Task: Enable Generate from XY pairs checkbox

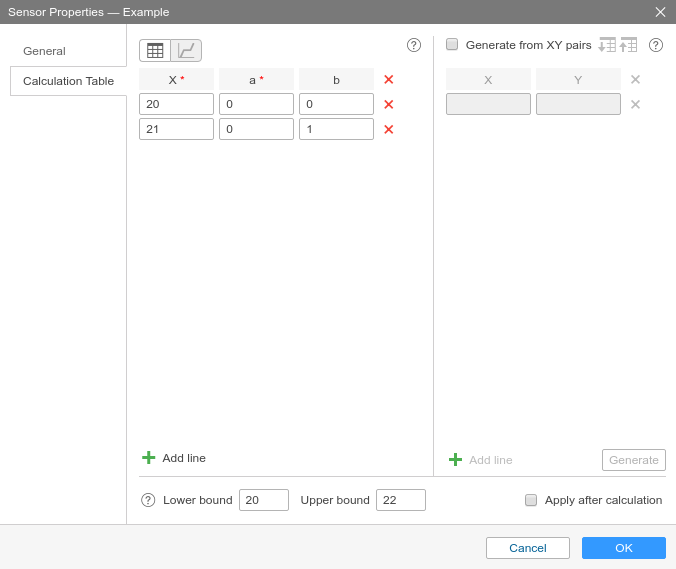Action: tap(452, 44)
